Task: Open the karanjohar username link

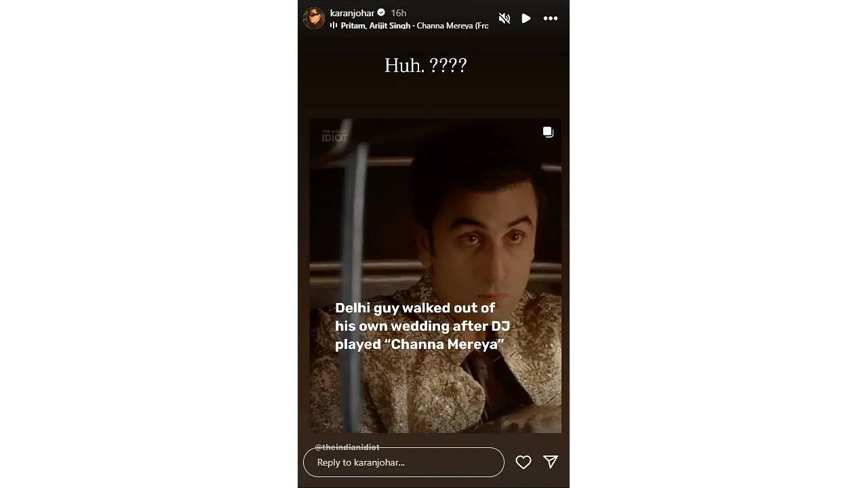Action: 352,13
